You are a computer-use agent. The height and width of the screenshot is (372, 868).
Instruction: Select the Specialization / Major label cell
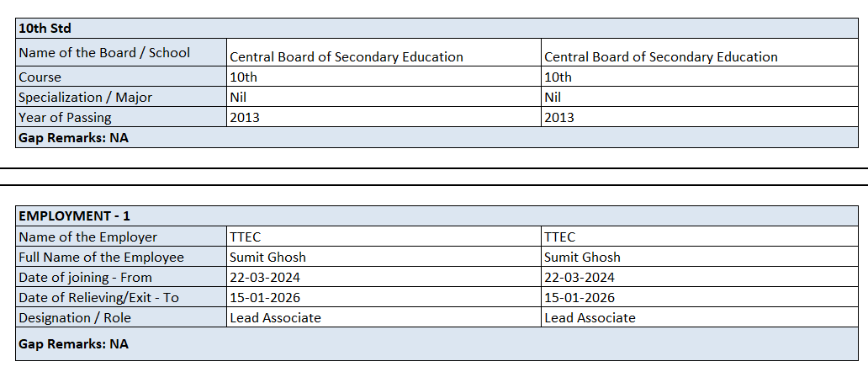pyautogui.click(x=85, y=98)
